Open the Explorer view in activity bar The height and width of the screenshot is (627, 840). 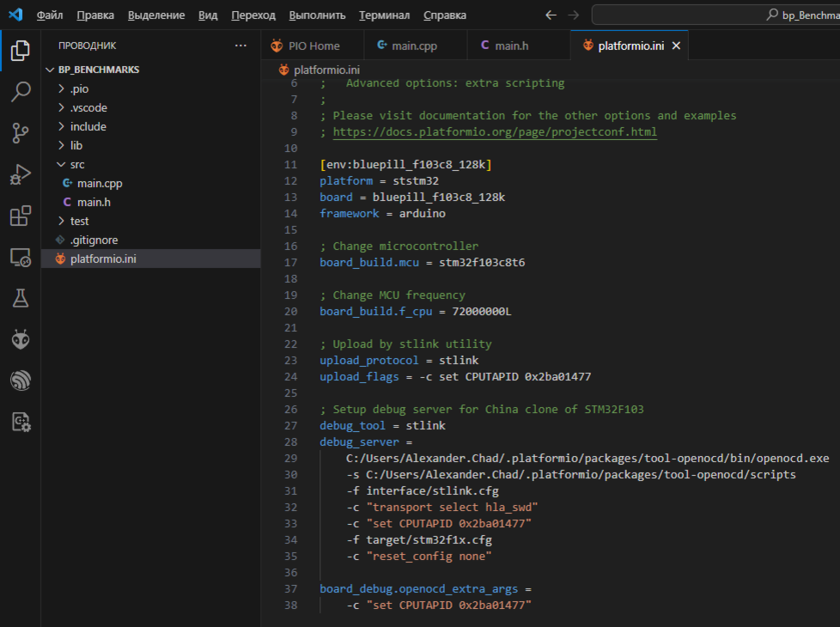click(x=21, y=51)
